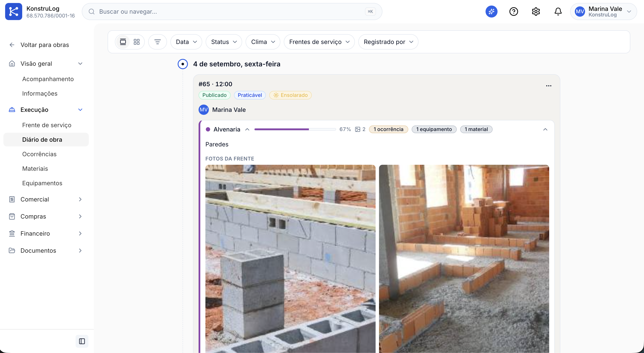Go to Frente de serviço
This screenshot has height=353, width=644.
pos(47,125)
